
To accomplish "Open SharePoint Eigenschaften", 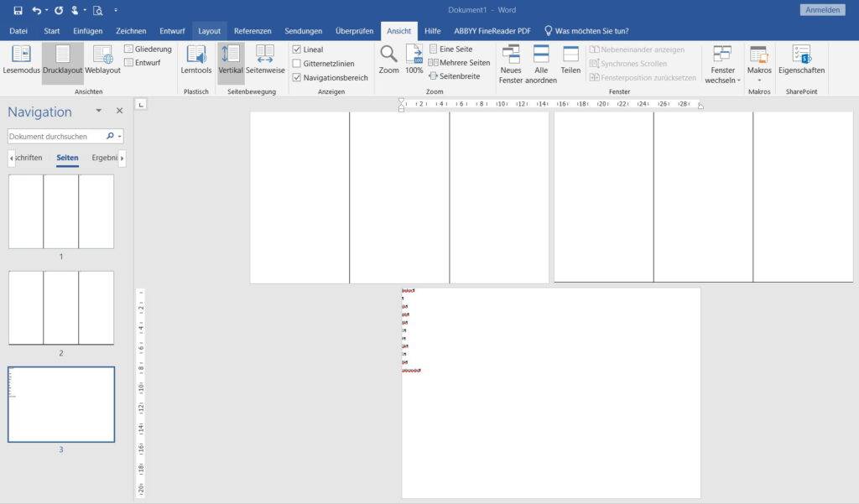I will 801,60.
